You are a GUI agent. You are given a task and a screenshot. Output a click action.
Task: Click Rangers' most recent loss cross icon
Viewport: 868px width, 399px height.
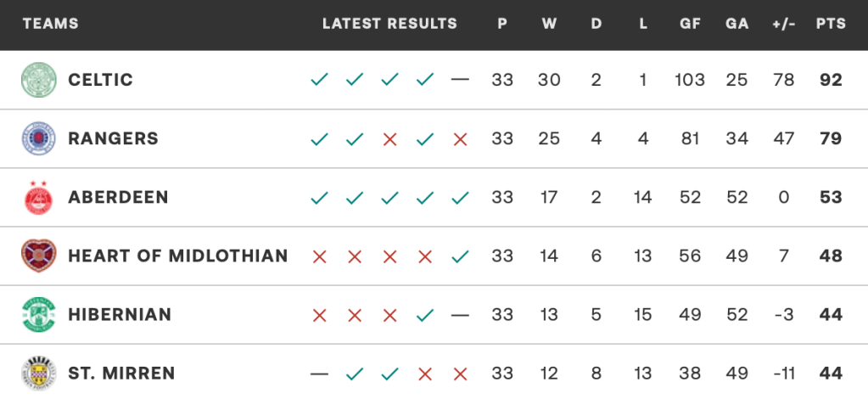click(x=460, y=138)
